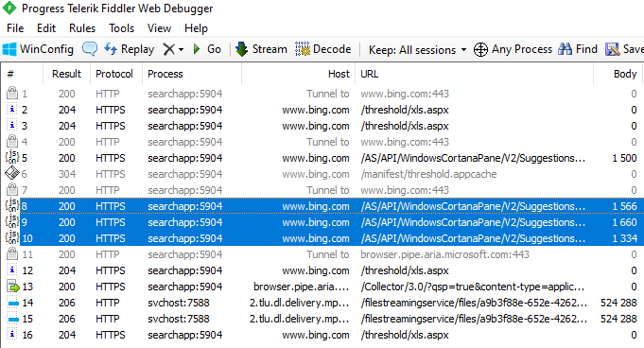Click the Find button label
Screen dimensions: 644x348
point(586,49)
